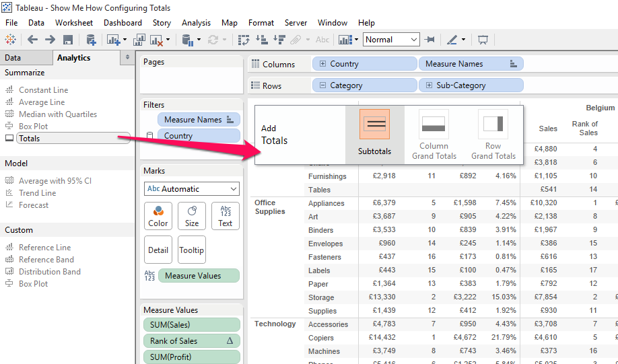This screenshot has width=618, height=364.
Task: Click the Sort Ascending toolbar icon
Action: [x=262, y=40]
